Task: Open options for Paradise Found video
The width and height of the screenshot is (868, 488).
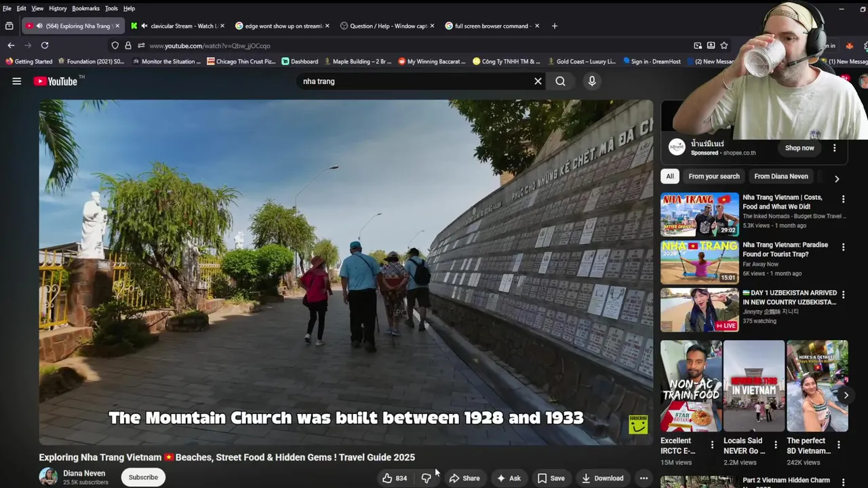Action: (x=844, y=247)
